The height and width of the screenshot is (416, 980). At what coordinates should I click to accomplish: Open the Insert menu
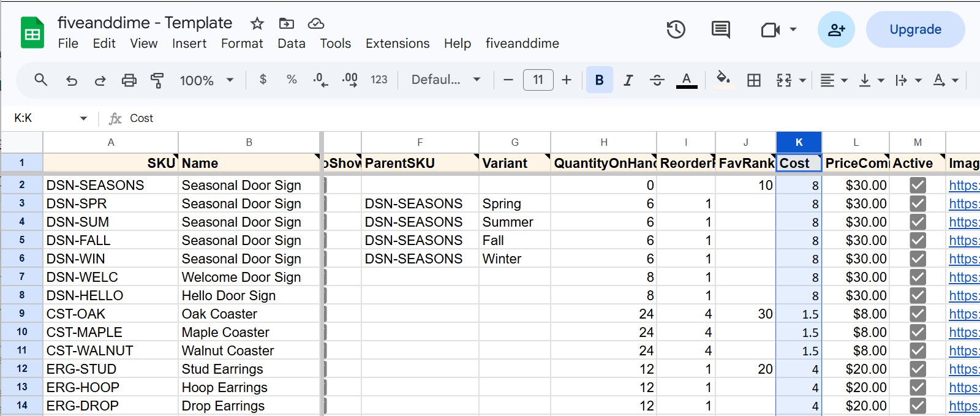(189, 43)
